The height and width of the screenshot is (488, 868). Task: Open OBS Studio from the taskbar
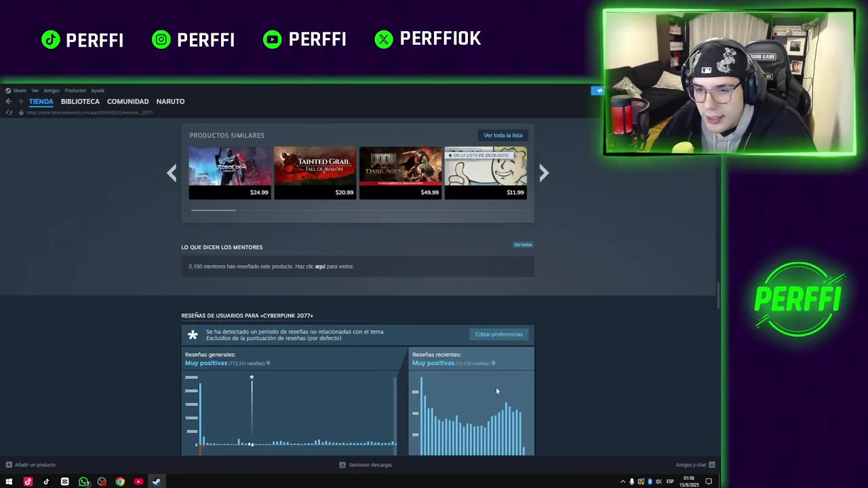(x=102, y=482)
